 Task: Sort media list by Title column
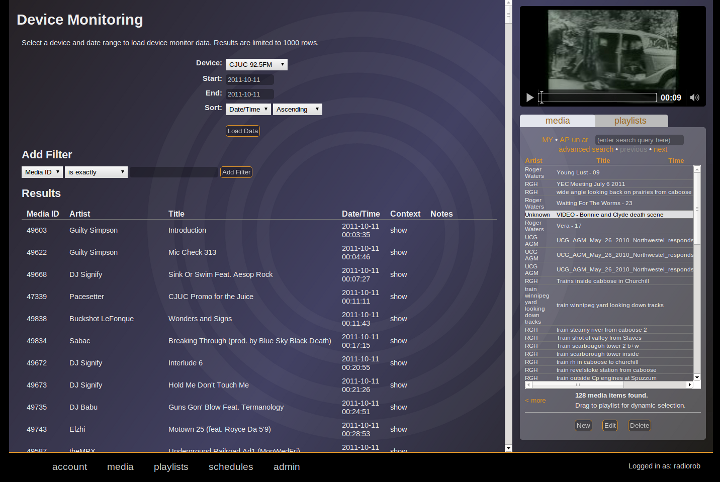[x=603, y=161]
